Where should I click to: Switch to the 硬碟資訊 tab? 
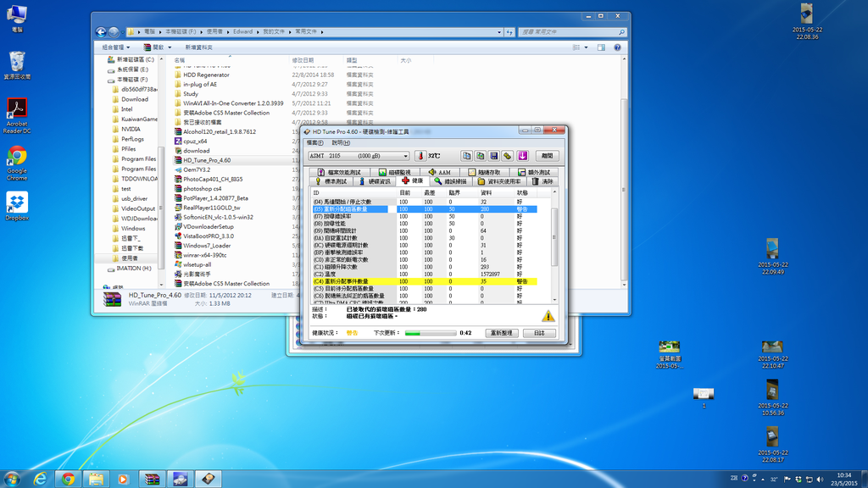pyautogui.click(x=375, y=181)
